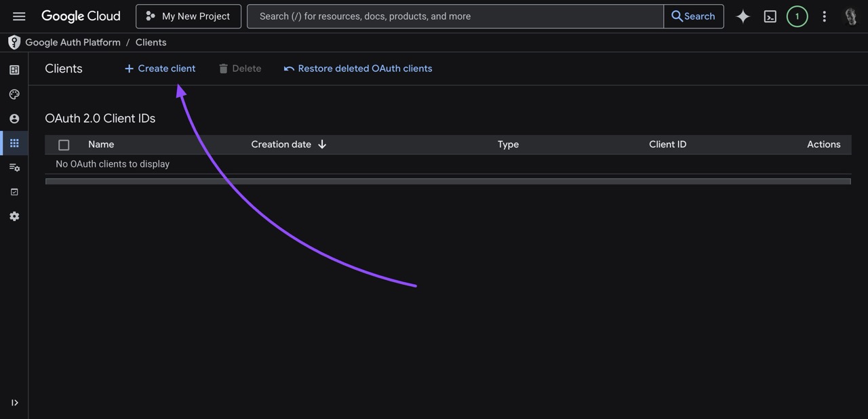Viewport: 868px width, 419px height.
Task: Open the account avatar menu
Action: 851,16
